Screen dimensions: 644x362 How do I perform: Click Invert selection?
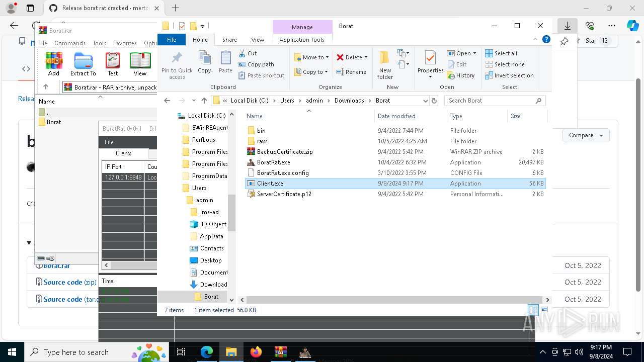tap(509, 75)
